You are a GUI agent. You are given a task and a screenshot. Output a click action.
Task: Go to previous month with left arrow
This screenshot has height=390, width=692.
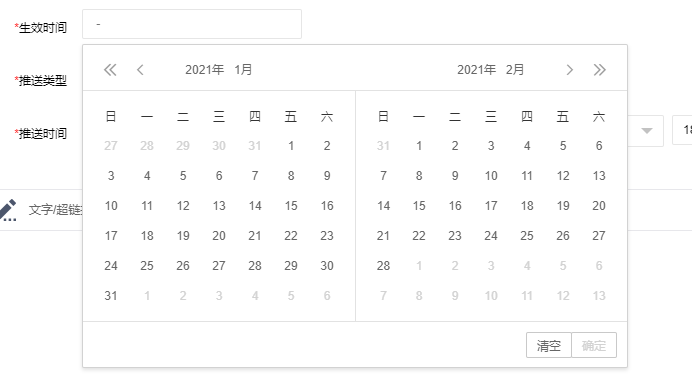pyautogui.click(x=140, y=70)
